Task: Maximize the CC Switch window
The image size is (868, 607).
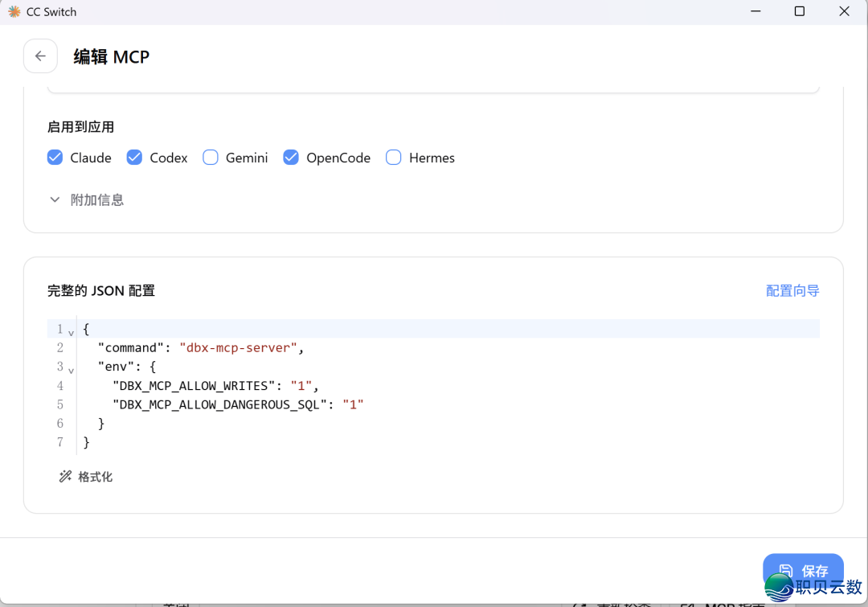Action: [800, 11]
